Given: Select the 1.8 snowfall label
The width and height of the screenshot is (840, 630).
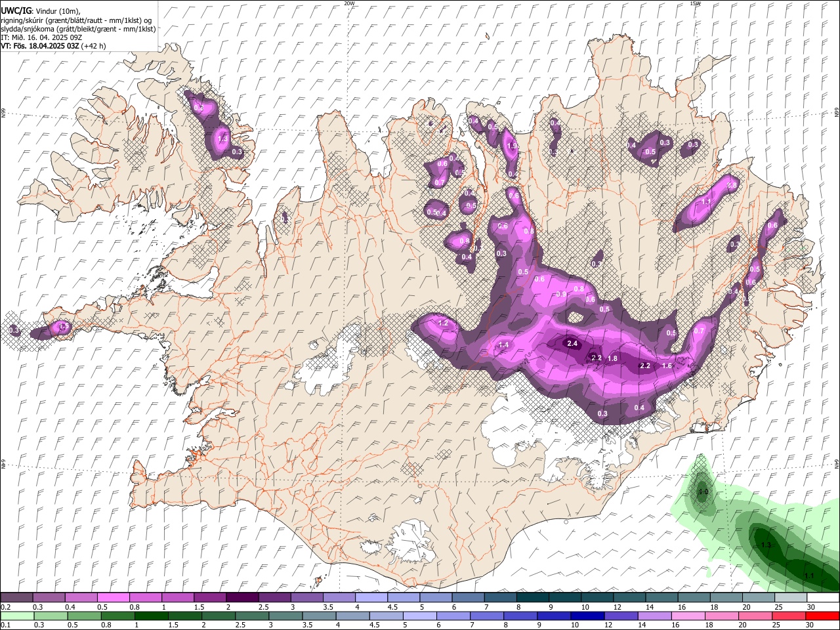Looking at the screenshot, I should pos(613,358).
